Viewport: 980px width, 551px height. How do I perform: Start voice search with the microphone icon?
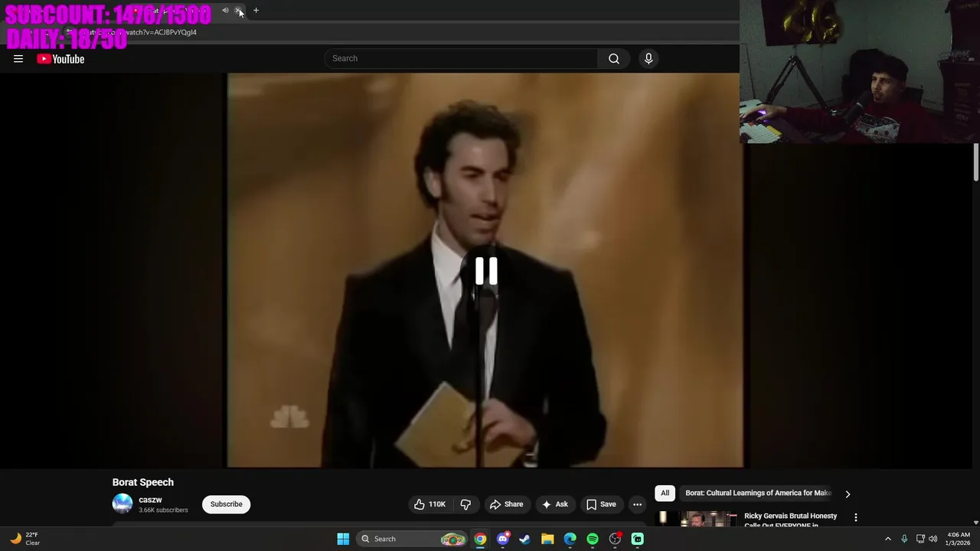point(648,58)
